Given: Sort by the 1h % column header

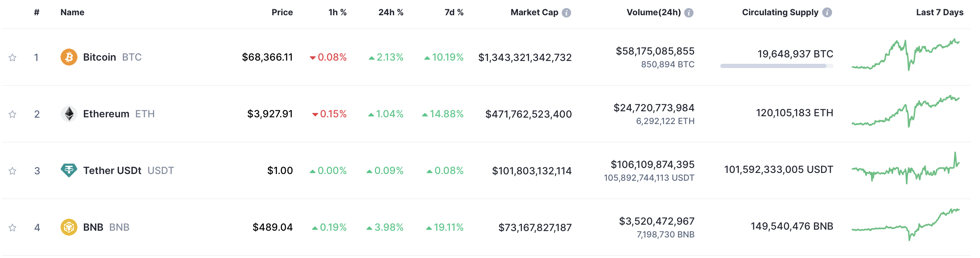Looking at the screenshot, I should pyautogui.click(x=338, y=12).
